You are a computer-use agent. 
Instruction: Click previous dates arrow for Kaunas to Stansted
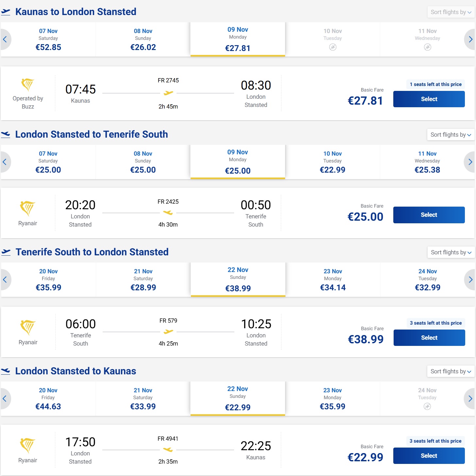(5, 40)
